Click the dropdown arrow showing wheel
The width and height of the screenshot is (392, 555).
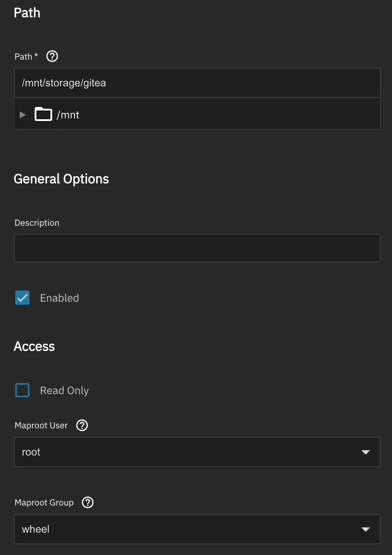pos(366,529)
